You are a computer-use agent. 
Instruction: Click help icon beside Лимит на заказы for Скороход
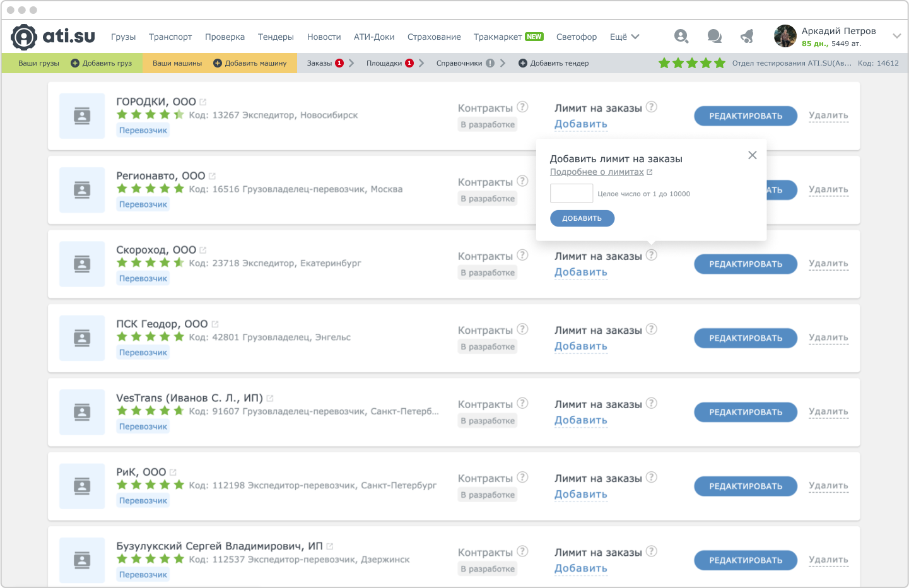652,256
